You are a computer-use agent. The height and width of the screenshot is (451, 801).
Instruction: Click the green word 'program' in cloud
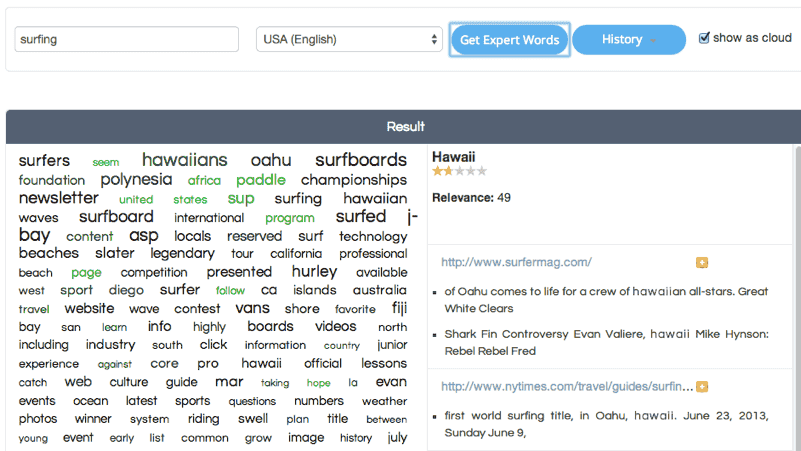click(x=290, y=218)
